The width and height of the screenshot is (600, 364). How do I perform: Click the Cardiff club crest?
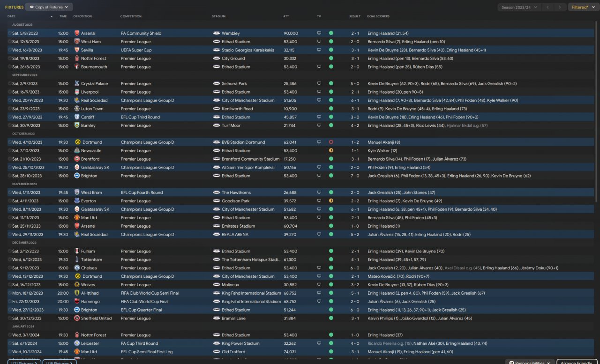[x=77, y=117]
